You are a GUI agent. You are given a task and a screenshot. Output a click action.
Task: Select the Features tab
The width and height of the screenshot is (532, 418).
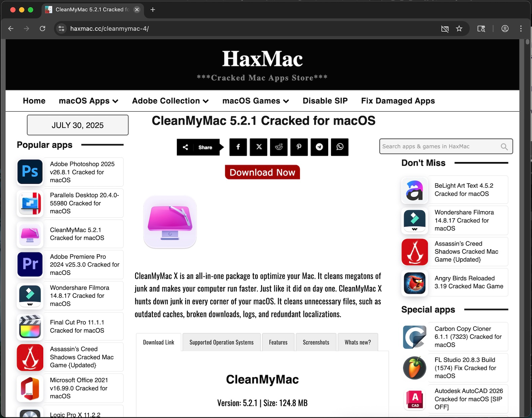(278, 342)
